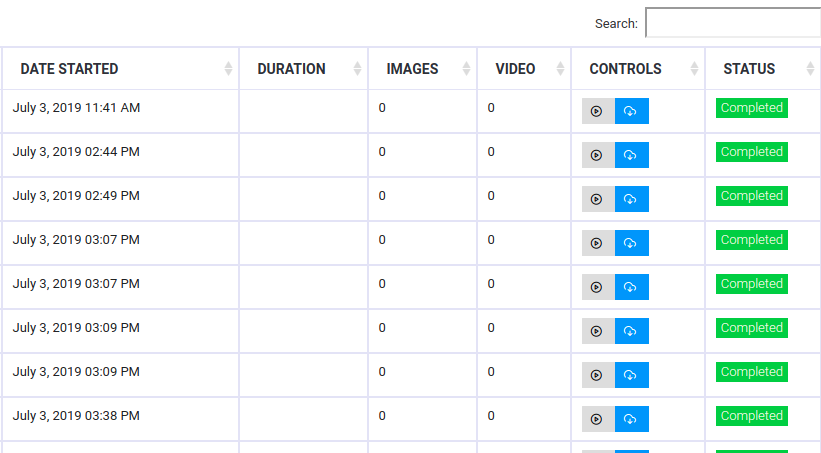Download the first 03:07 PM session
821x453 pixels.
[x=631, y=243]
